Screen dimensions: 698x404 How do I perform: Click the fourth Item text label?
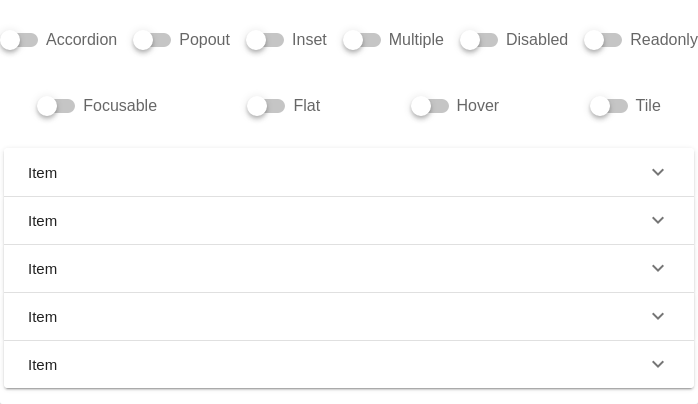pyautogui.click(x=43, y=317)
